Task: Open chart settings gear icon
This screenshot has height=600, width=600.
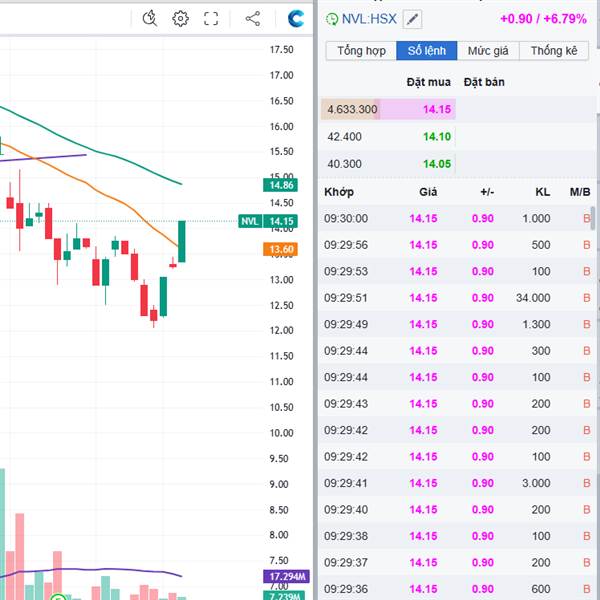Action: [180, 18]
